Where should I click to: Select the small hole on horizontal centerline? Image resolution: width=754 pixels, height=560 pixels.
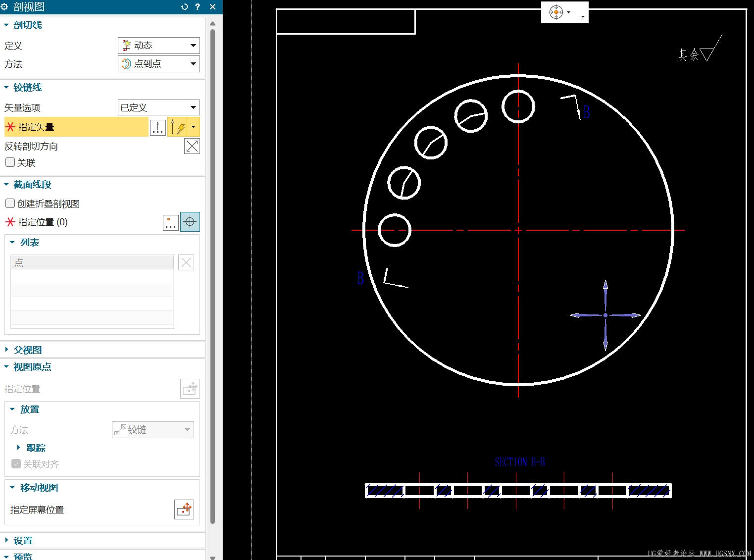click(x=395, y=230)
